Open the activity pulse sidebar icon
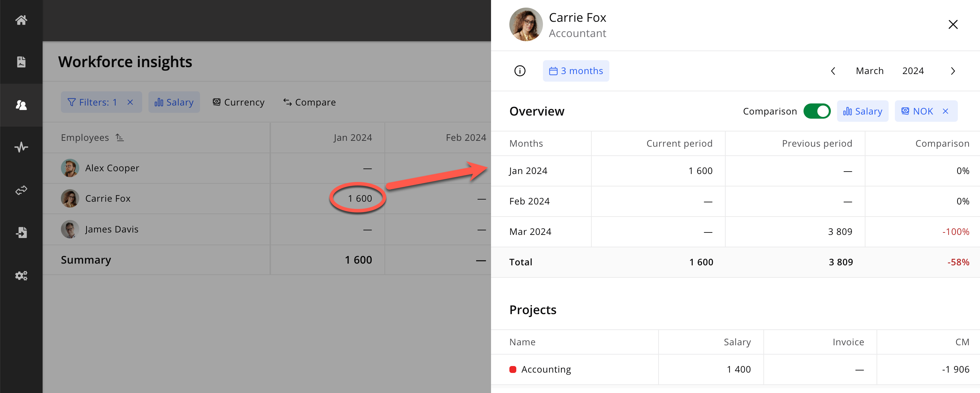This screenshot has width=980, height=393. tap(21, 147)
